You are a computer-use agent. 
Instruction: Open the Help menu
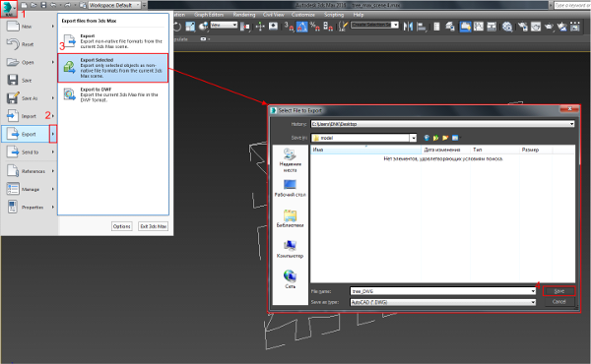359,15
